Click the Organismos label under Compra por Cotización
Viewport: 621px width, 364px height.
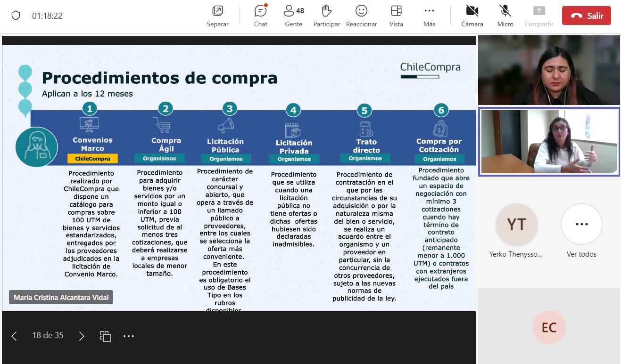tap(439, 159)
